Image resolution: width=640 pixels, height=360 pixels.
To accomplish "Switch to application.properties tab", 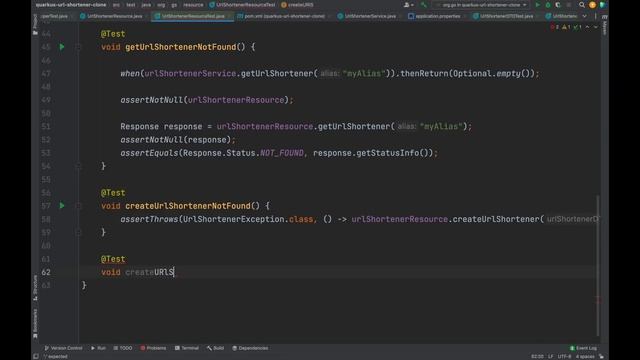I will coord(435,16).
